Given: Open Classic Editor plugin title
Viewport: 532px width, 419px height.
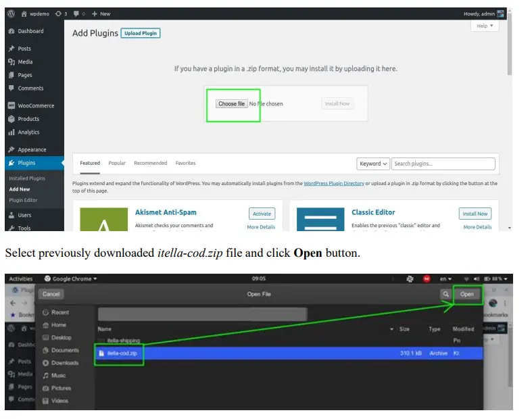Looking at the screenshot, I should (x=373, y=212).
